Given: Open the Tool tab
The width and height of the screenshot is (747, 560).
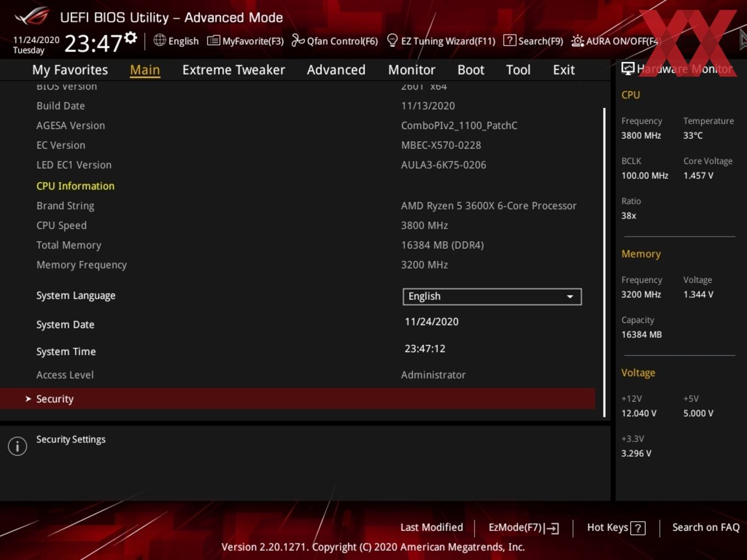Looking at the screenshot, I should pos(518,70).
